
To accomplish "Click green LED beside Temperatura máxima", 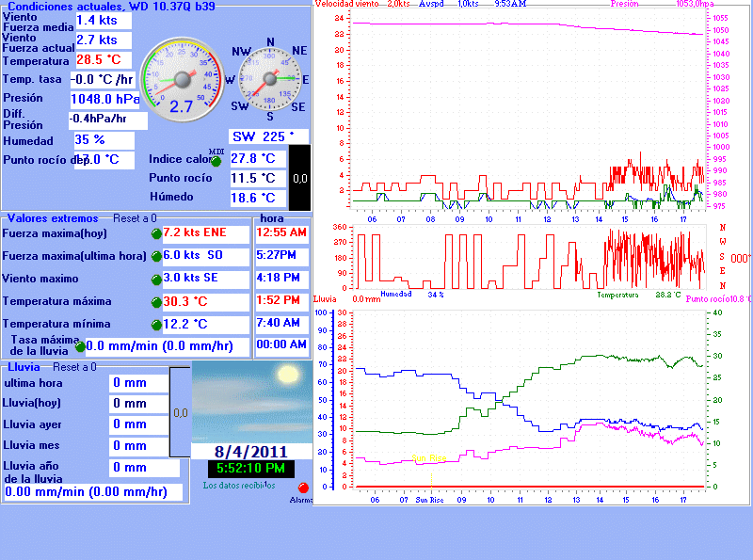I will [156, 302].
